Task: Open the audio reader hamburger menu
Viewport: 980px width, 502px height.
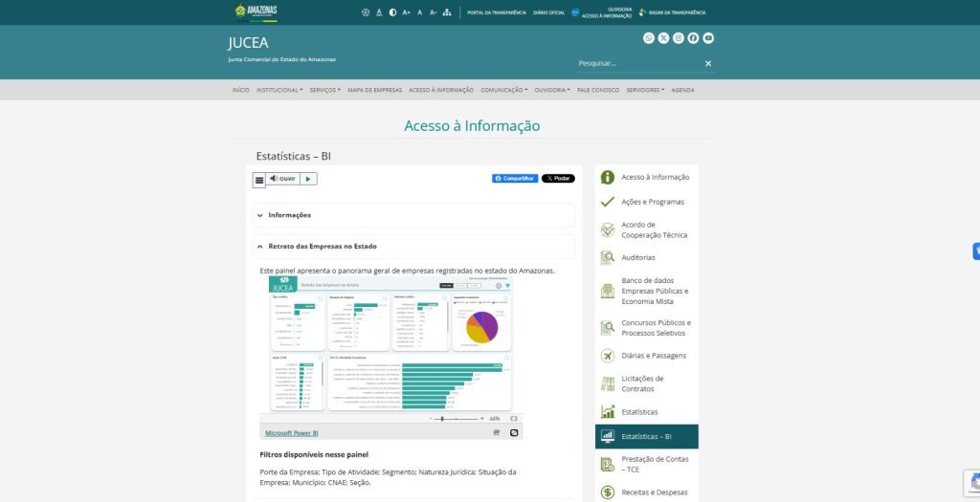Action: tap(259, 180)
